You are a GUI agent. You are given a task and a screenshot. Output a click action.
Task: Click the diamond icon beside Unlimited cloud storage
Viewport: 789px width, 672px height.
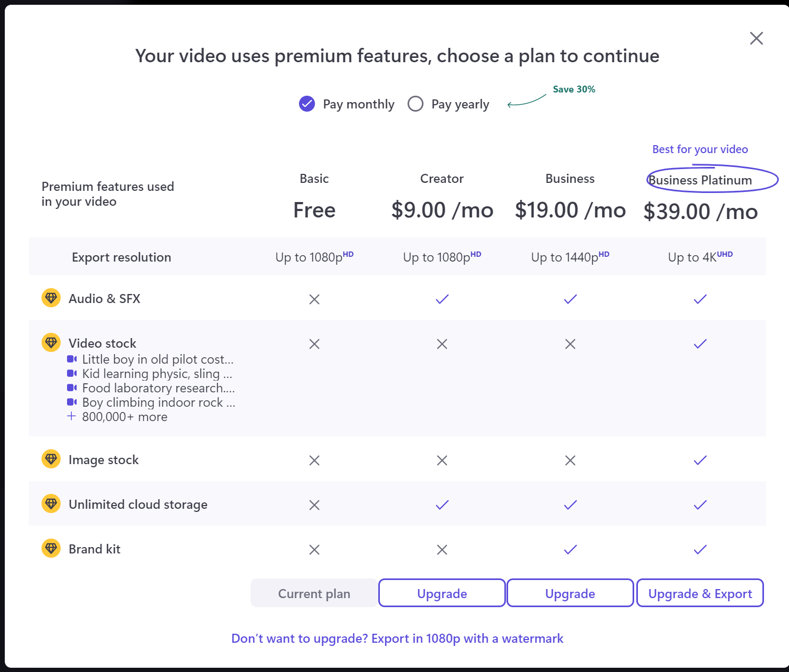[51, 503]
